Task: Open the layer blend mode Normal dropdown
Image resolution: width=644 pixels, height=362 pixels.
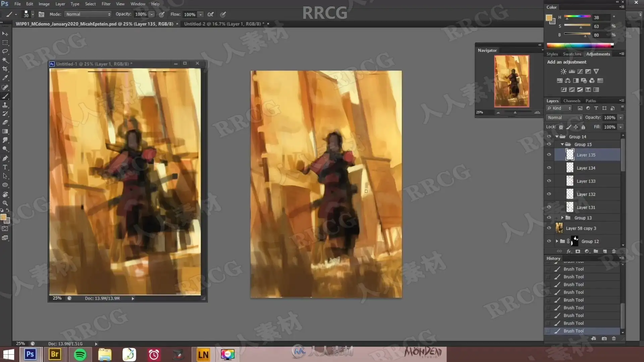Action: click(565, 118)
